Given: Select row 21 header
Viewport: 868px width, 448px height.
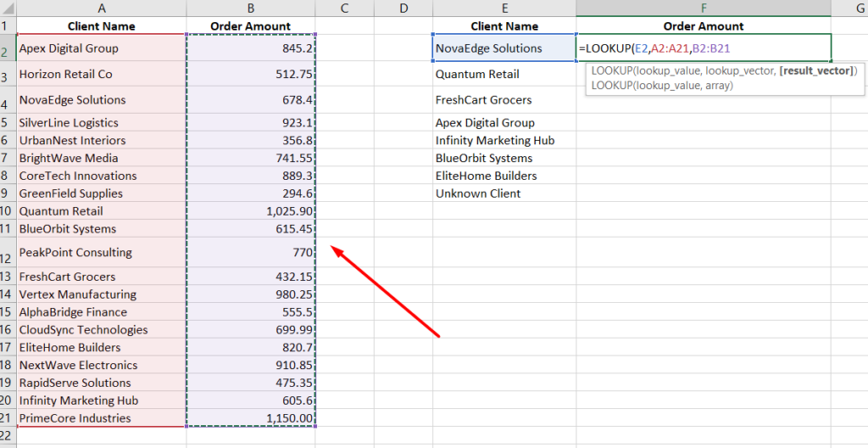Looking at the screenshot, I should pos(8,418).
